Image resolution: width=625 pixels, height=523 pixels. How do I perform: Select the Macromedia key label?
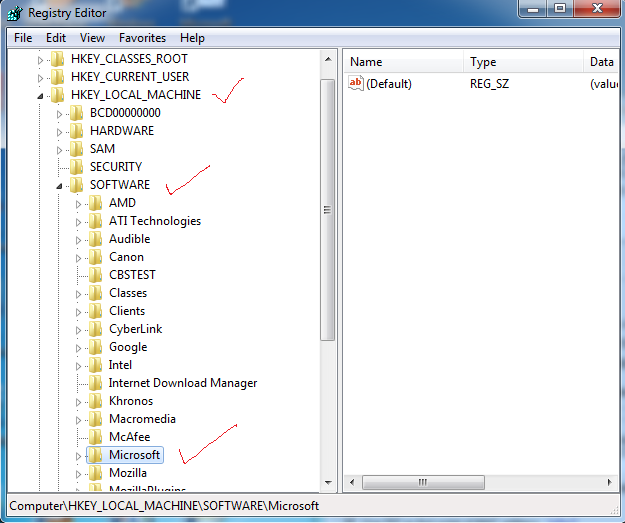tap(142, 419)
